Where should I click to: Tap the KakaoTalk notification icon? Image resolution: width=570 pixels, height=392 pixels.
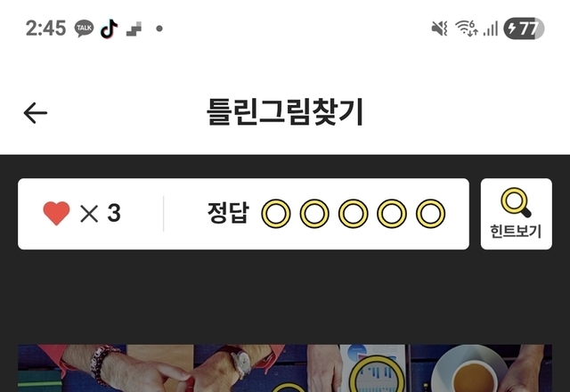point(84,29)
